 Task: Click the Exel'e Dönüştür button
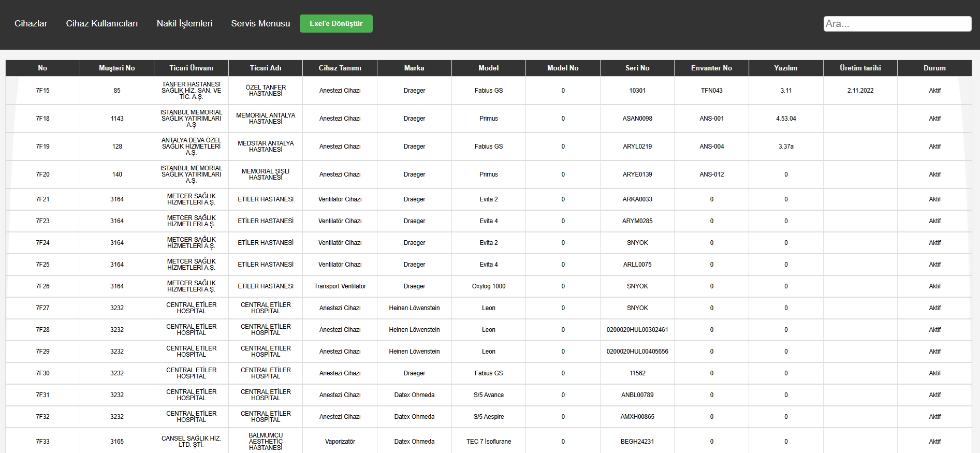click(x=336, y=23)
